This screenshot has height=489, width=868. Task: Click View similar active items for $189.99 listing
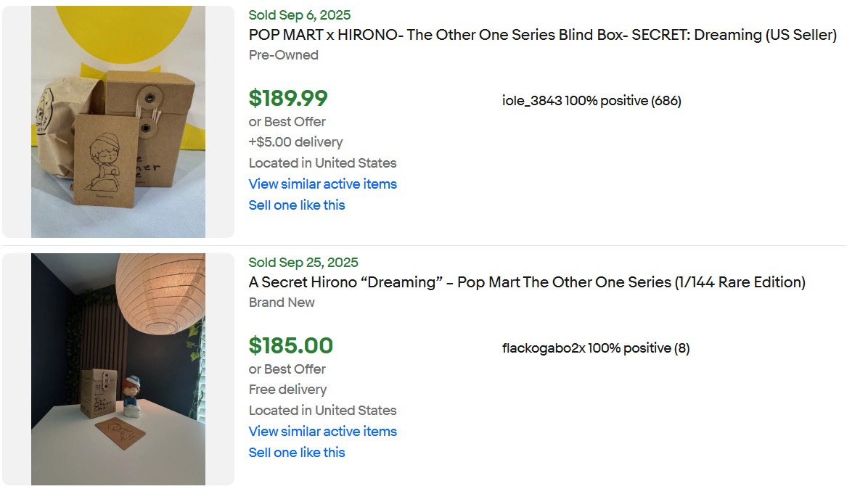(x=322, y=184)
